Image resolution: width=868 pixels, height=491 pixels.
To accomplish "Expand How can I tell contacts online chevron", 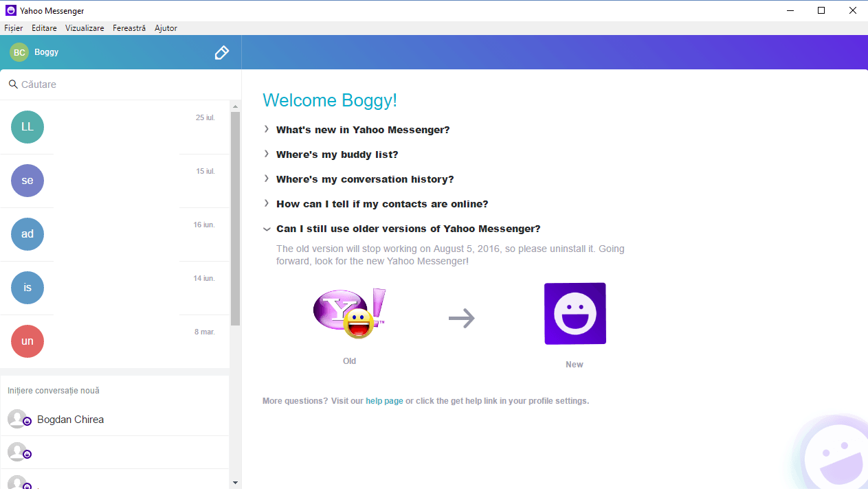I will pyautogui.click(x=267, y=203).
